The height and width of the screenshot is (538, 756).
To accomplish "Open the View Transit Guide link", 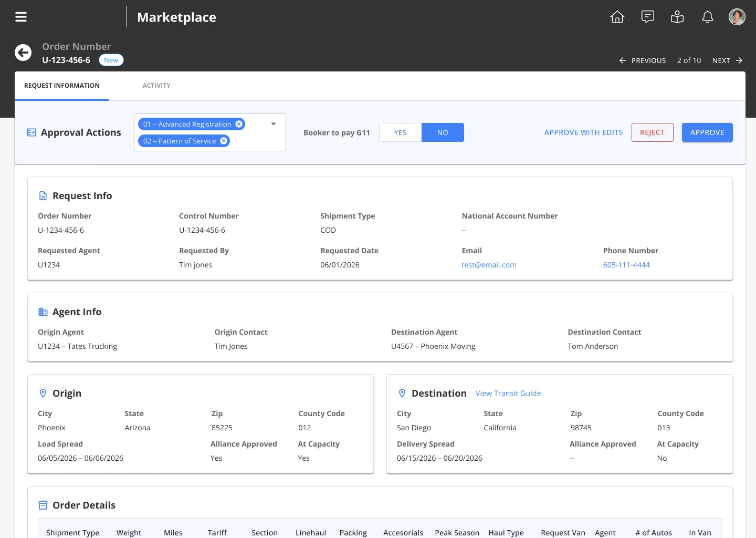I will coord(508,393).
